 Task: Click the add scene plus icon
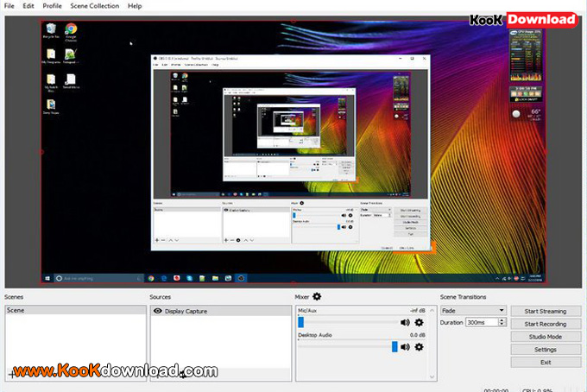pos(10,375)
